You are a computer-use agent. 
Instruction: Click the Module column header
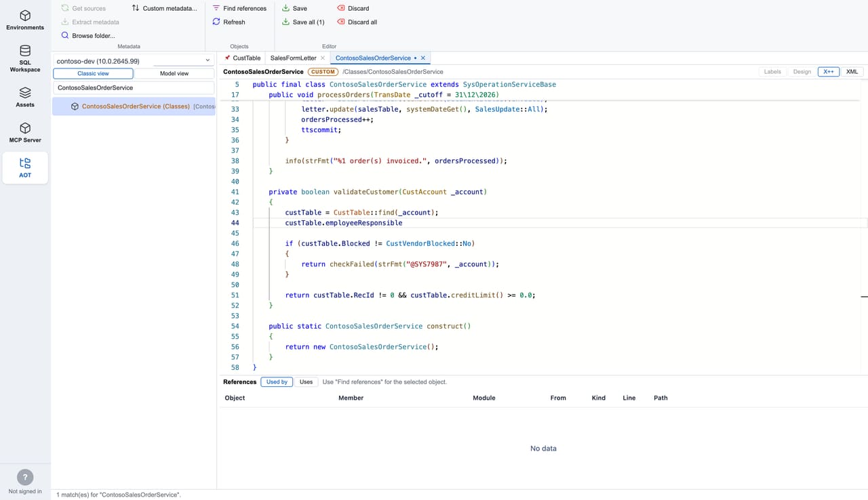pyautogui.click(x=484, y=398)
